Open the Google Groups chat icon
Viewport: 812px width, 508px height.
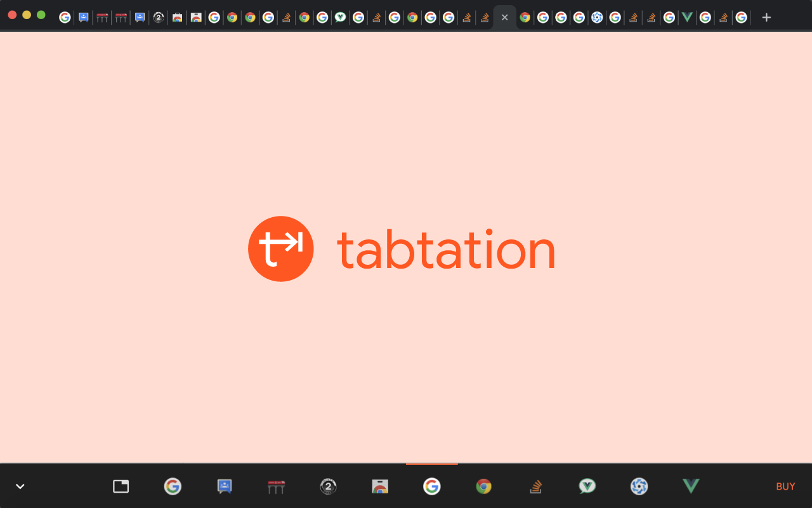(225, 486)
